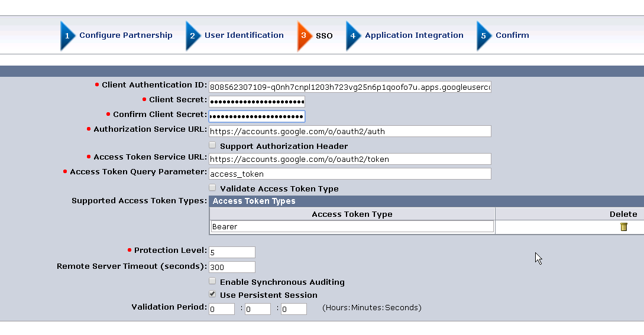Click the step 2 blue arrow icon
The height and width of the screenshot is (335, 644).
193,35
